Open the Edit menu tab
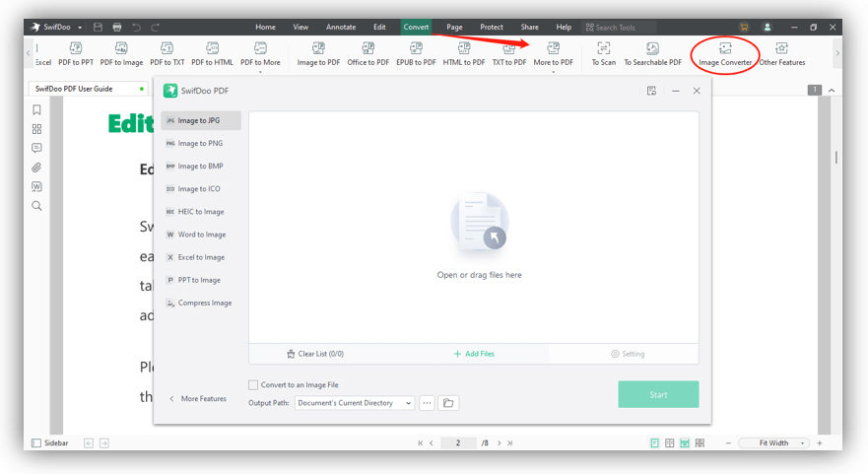 tap(379, 27)
